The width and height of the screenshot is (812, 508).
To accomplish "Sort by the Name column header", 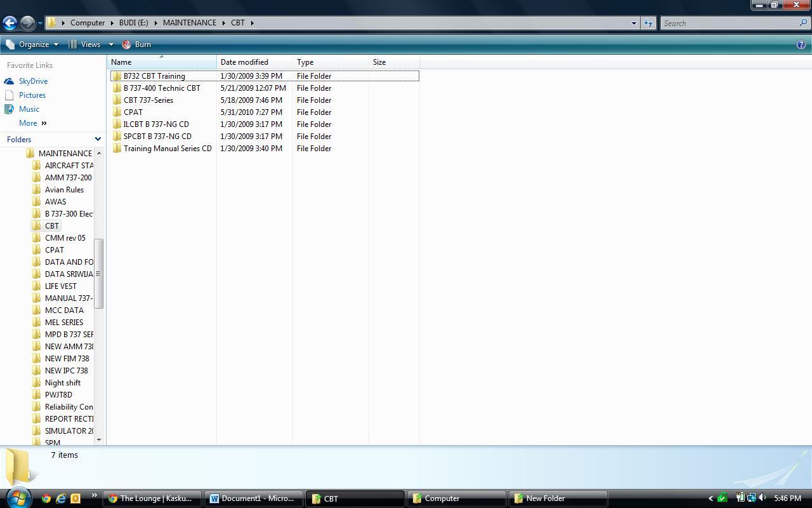I will [162, 62].
